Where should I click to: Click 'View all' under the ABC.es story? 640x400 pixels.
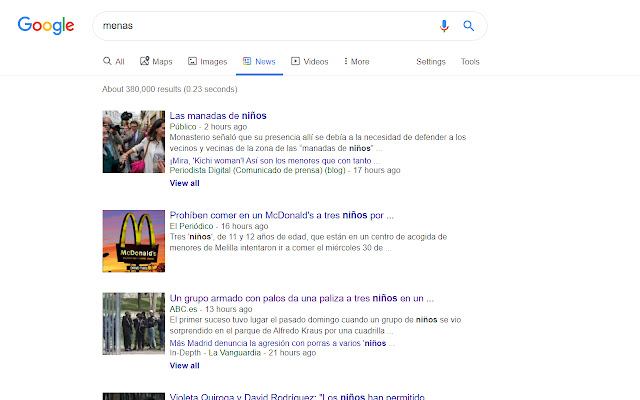click(x=184, y=365)
